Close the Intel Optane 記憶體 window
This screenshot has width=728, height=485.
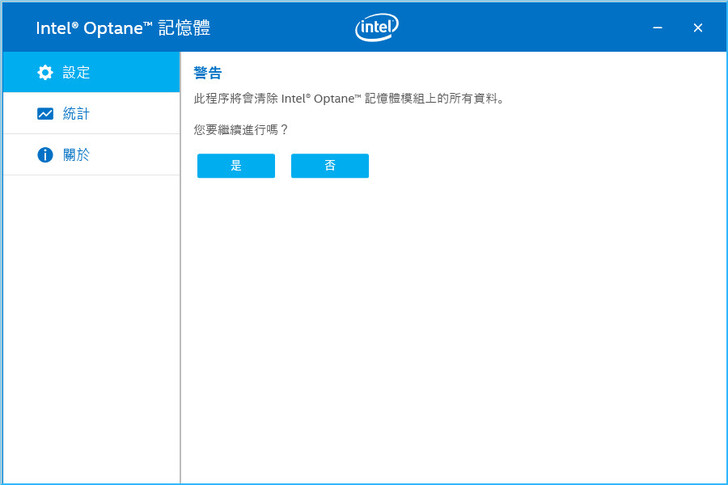coord(698,28)
